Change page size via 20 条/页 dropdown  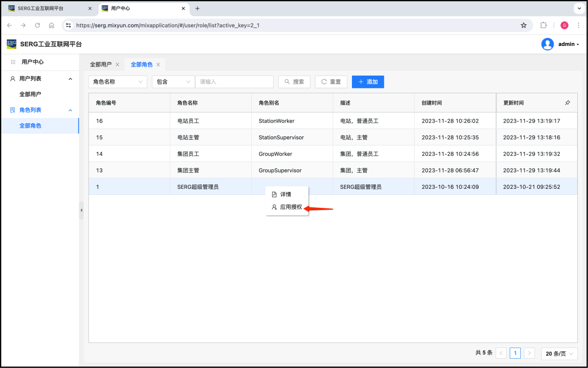pyautogui.click(x=559, y=354)
